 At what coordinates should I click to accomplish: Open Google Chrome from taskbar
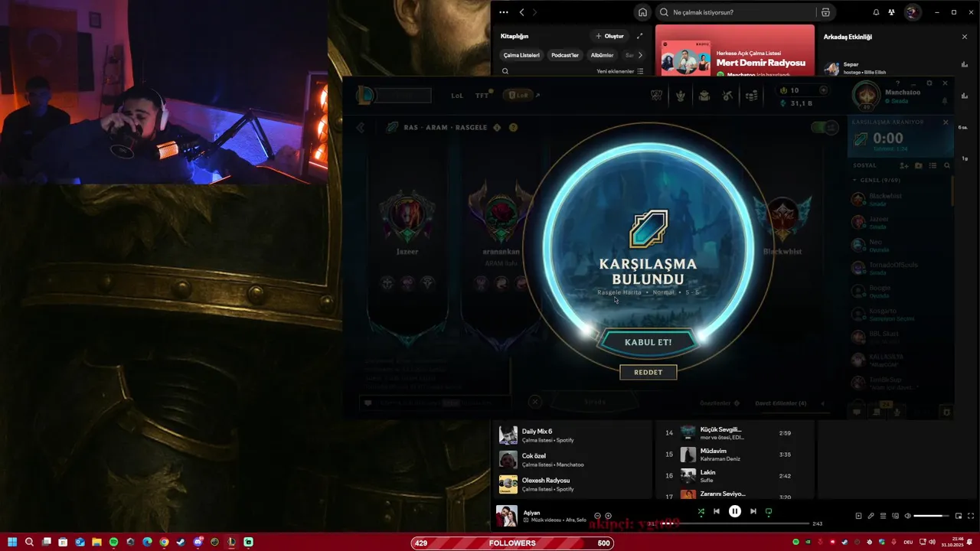pyautogui.click(x=164, y=542)
